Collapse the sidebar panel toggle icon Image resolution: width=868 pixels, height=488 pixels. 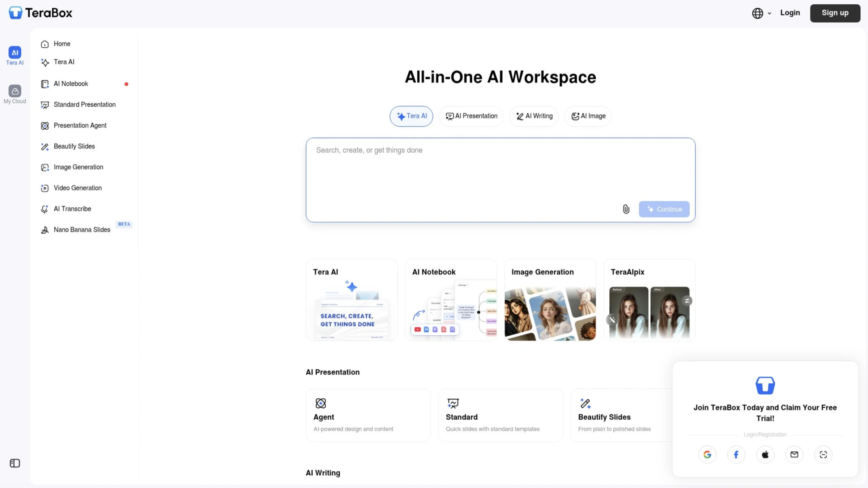pos(15,463)
